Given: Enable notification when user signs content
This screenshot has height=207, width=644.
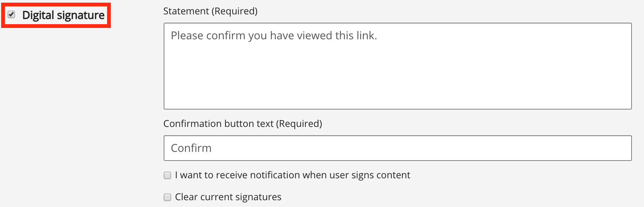Looking at the screenshot, I should click(167, 175).
